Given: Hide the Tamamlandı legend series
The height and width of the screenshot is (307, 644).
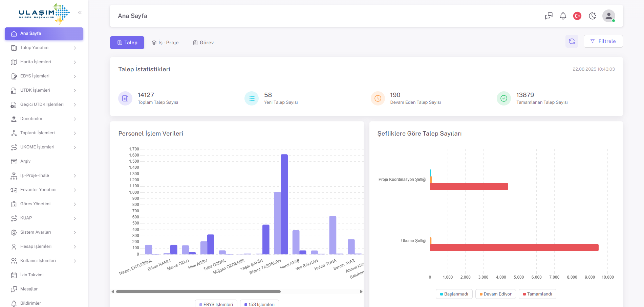Looking at the screenshot, I should tap(537, 294).
